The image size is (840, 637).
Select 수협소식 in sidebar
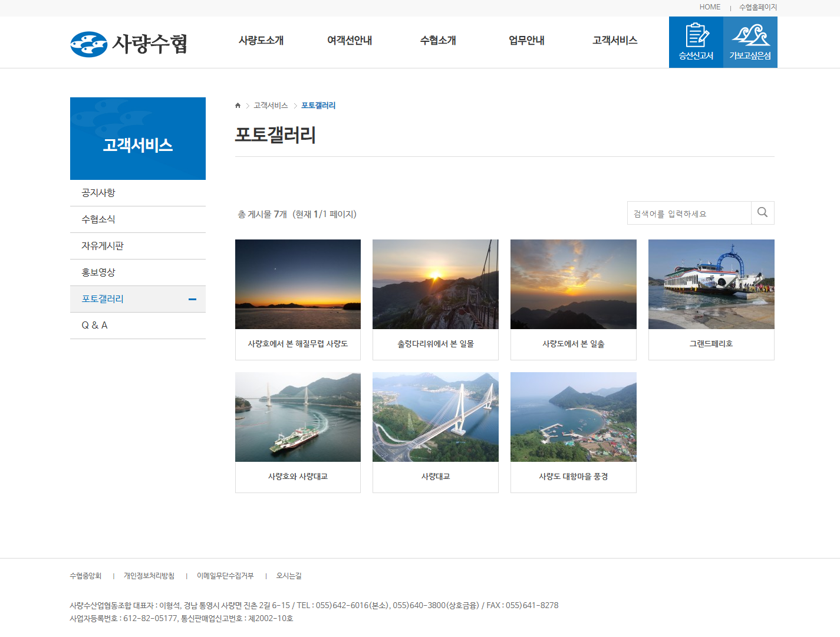coord(138,219)
